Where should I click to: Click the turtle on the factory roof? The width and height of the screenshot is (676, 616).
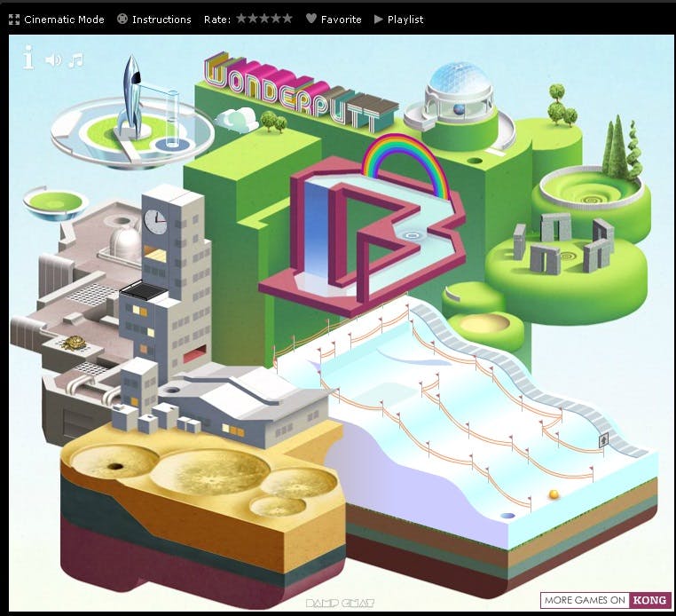(x=74, y=344)
